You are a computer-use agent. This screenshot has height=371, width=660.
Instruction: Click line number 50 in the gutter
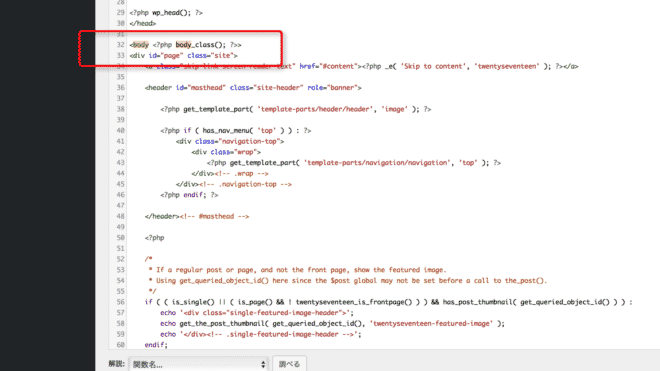click(120, 238)
